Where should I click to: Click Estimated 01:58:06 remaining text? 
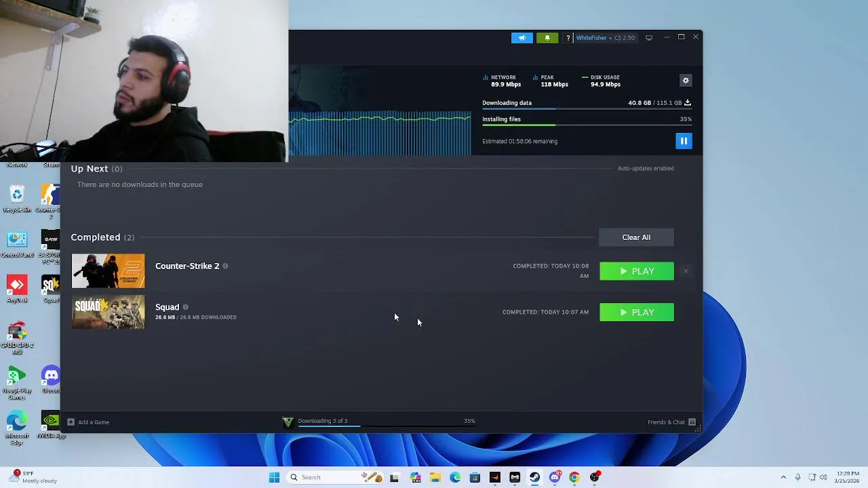519,142
